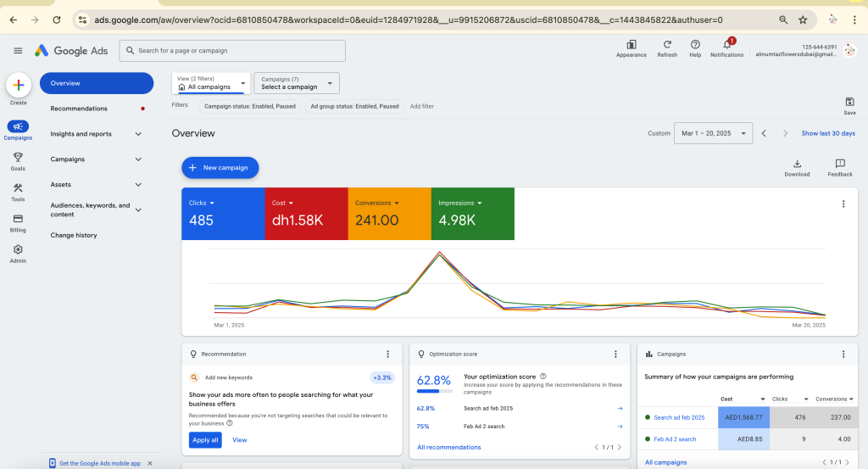Screen dimensions: 868x469
Task: Click the optimization score help icon
Action: point(543,377)
